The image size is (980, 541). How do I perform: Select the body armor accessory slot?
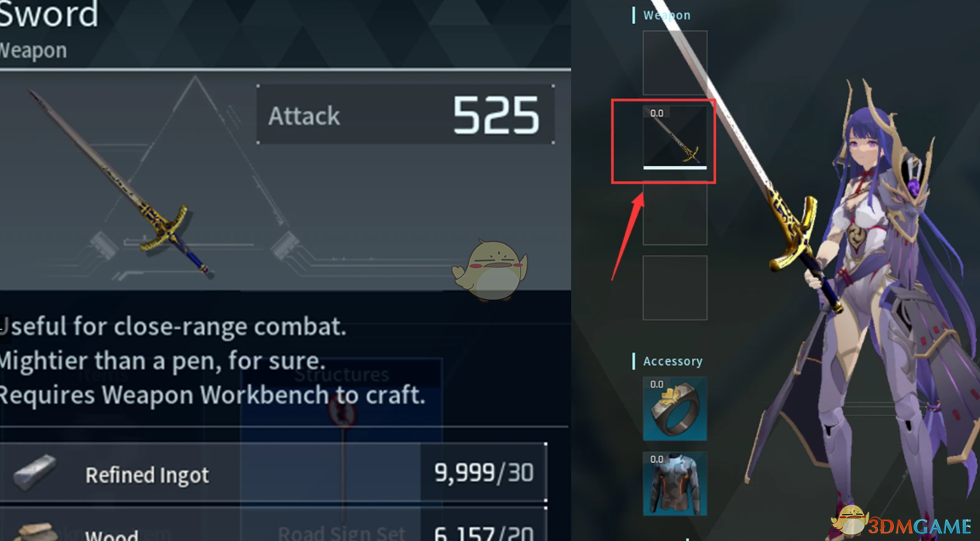[x=675, y=484]
